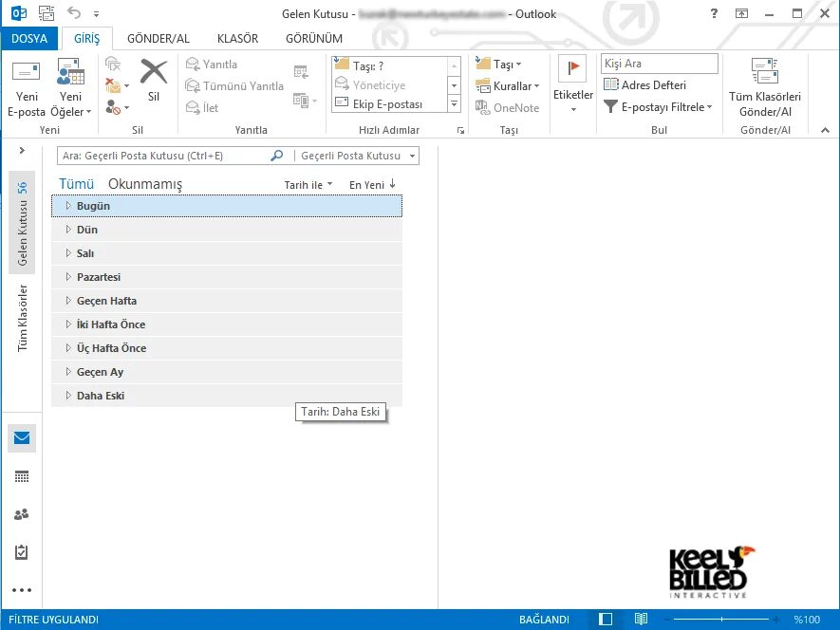This screenshot has width=840, height=630.
Task: Select the Taşı: ? quick step
Action: pyautogui.click(x=388, y=65)
